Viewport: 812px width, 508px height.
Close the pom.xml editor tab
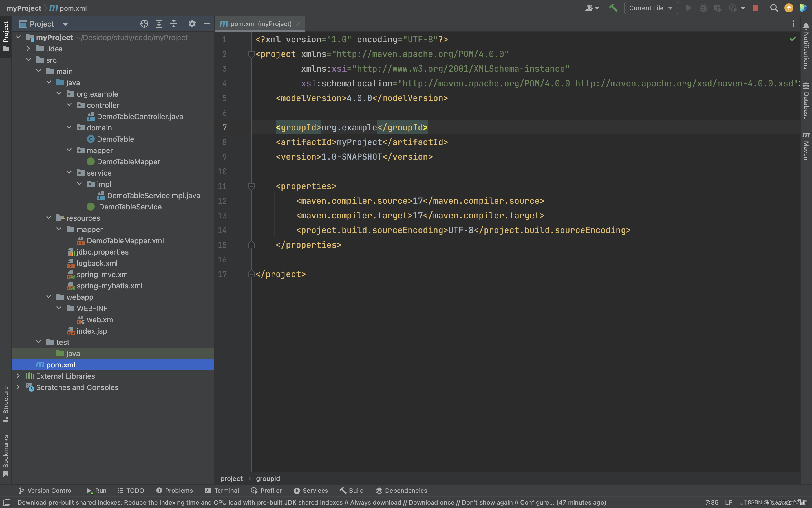point(298,24)
